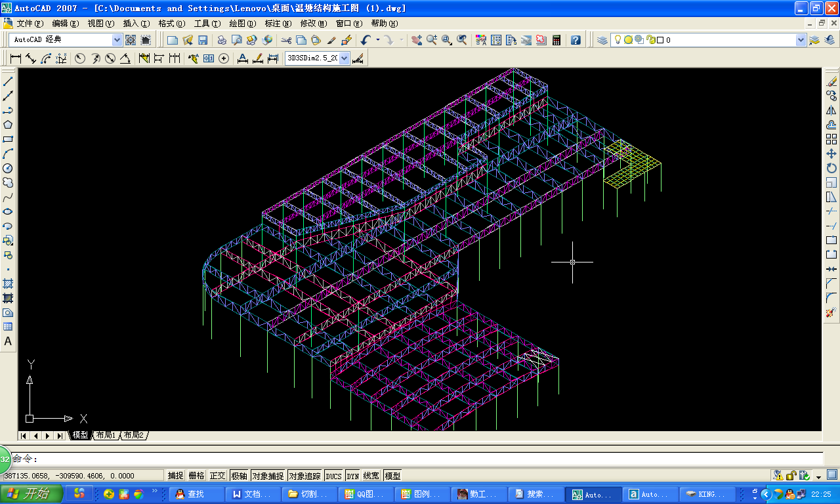Screen dimensions: 840x504
Task: Toggle 捕捉 snap mode in status bar
Action: click(x=175, y=476)
